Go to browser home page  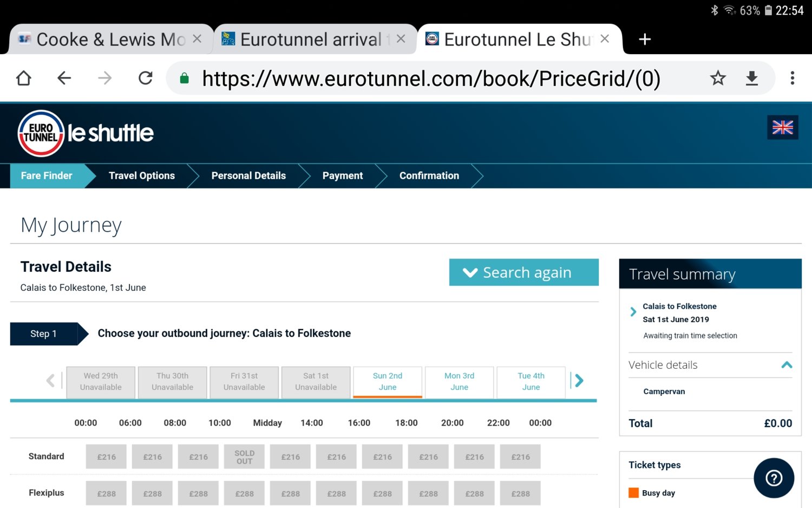click(24, 79)
